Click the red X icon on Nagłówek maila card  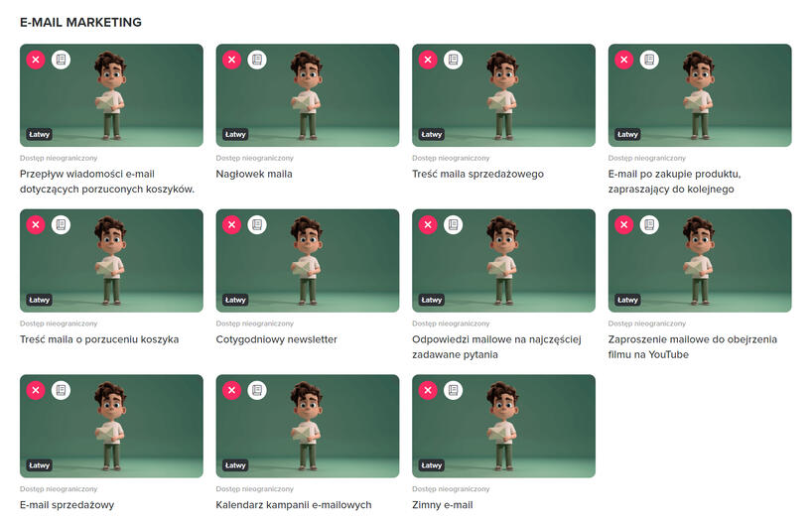231,61
